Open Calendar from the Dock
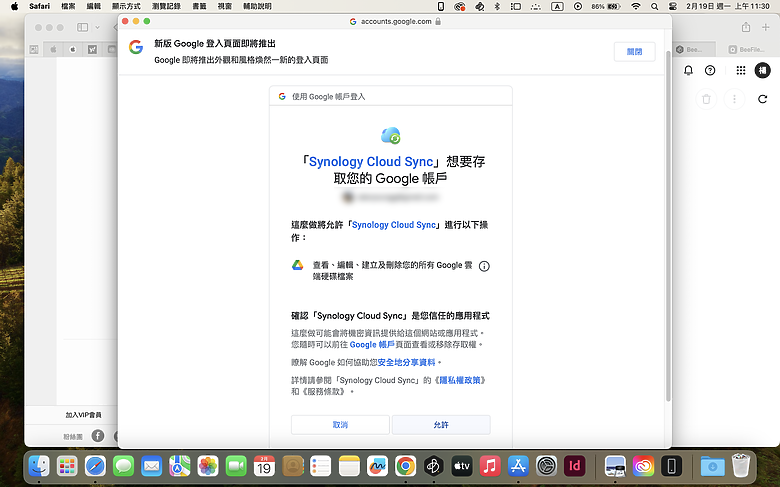Image resolution: width=780 pixels, height=487 pixels. [264, 466]
